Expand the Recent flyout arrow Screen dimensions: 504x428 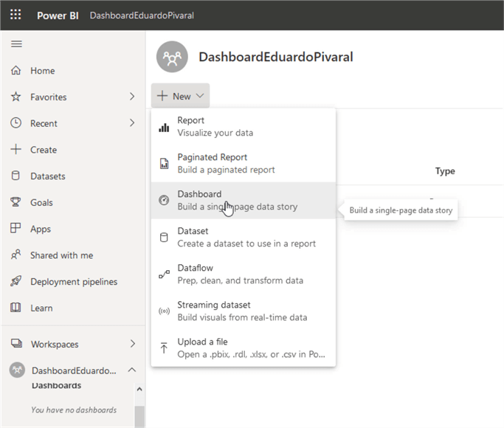click(132, 123)
